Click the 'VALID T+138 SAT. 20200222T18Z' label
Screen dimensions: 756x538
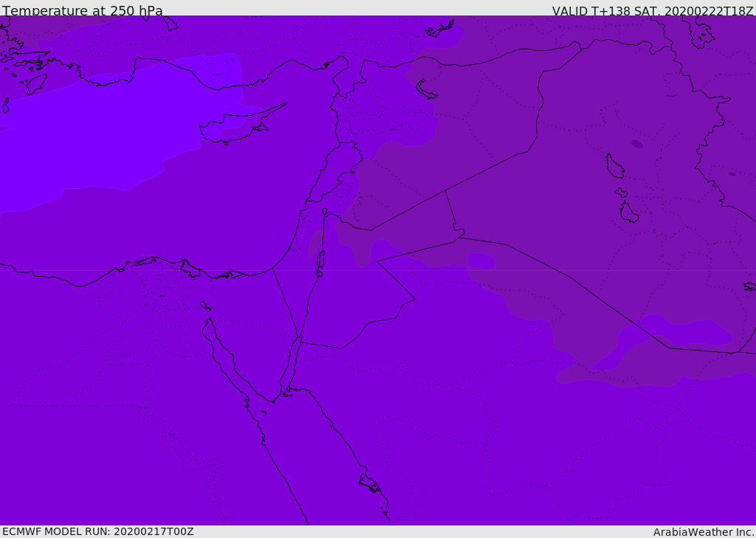pos(653,10)
